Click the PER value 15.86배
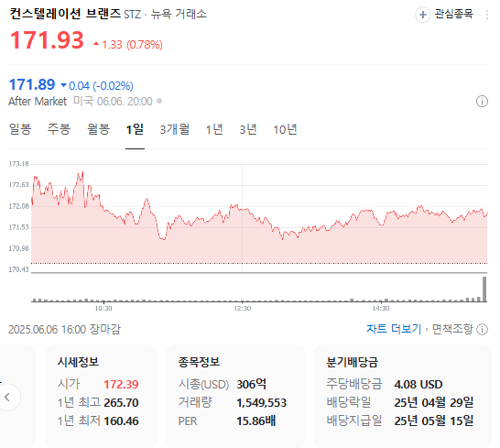Image resolution: width=500 pixels, height=448 pixels. (x=256, y=421)
